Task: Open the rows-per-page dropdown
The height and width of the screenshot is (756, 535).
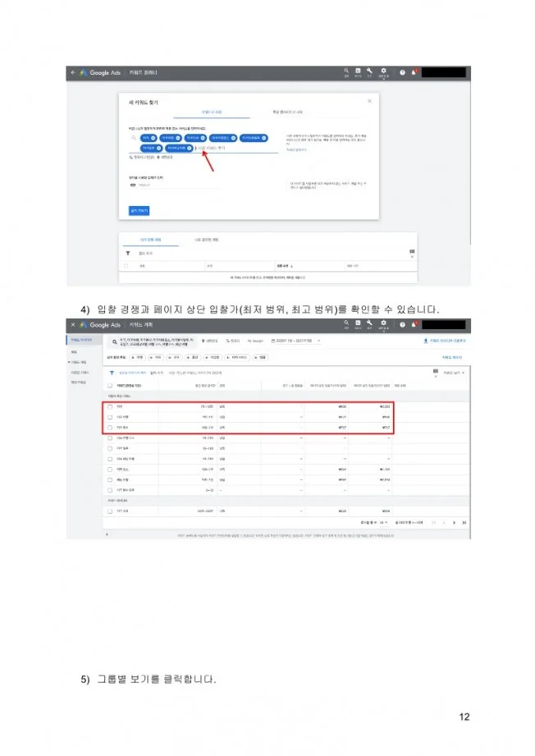Action: pyautogui.click(x=383, y=523)
